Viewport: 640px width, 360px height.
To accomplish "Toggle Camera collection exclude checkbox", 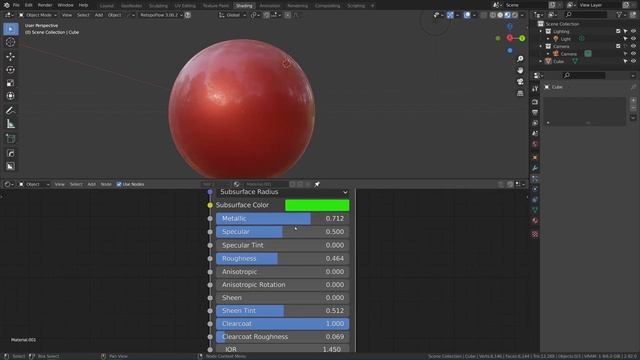I will coord(618,46).
